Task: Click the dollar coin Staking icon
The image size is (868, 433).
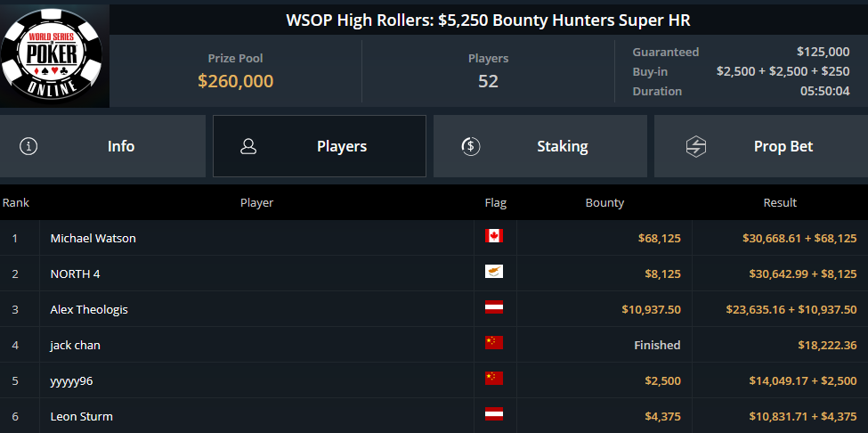Action: point(471,147)
